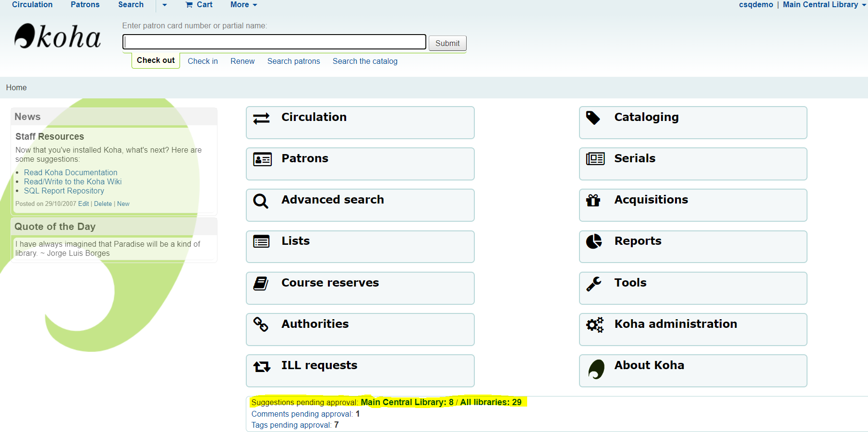Click the Tools wrench icon
The image size is (868, 432).
[594, 284]
